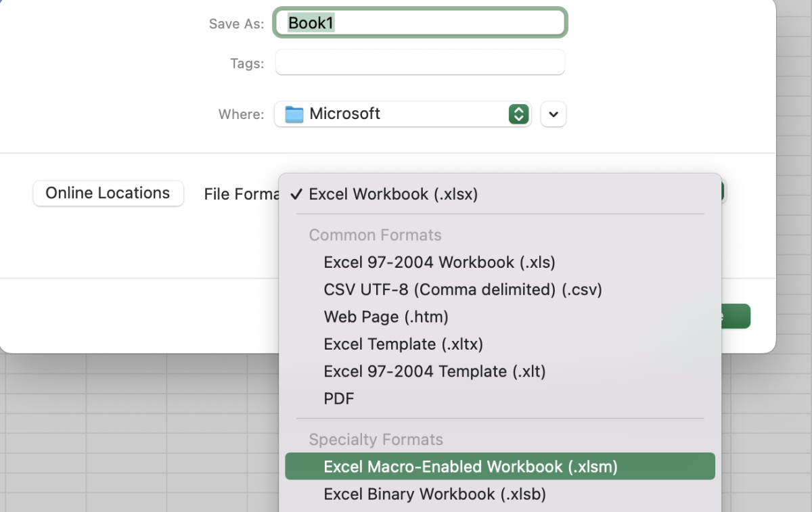Expand the save dialog with chevron button
This screenshot has height=512, width=812.
coord(554,114)
